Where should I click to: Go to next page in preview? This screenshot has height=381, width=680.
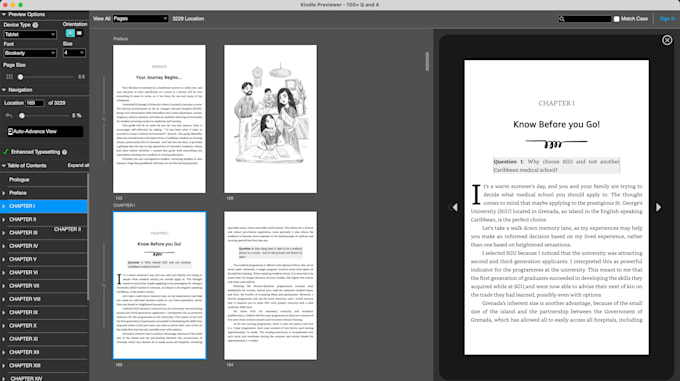658,207
